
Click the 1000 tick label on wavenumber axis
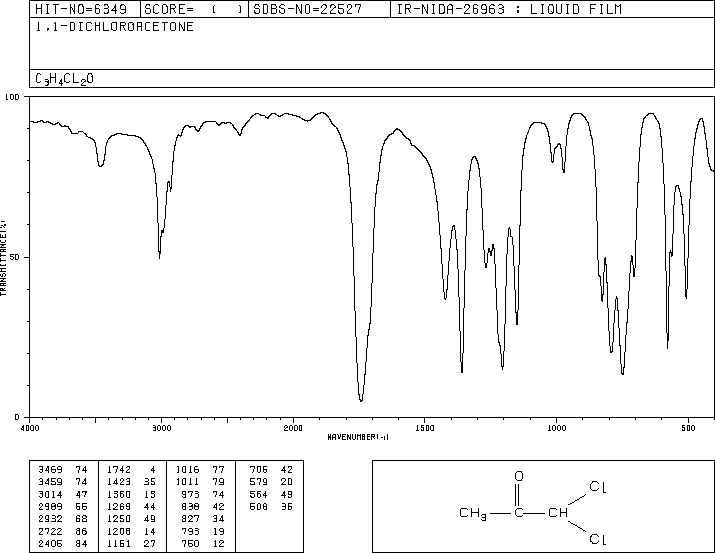pos(556,428)
